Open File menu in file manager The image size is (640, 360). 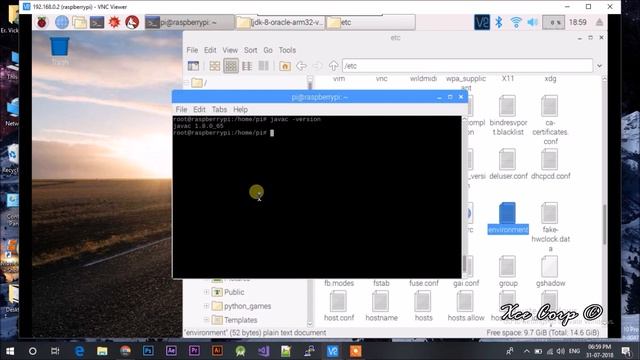coord(192,50)
